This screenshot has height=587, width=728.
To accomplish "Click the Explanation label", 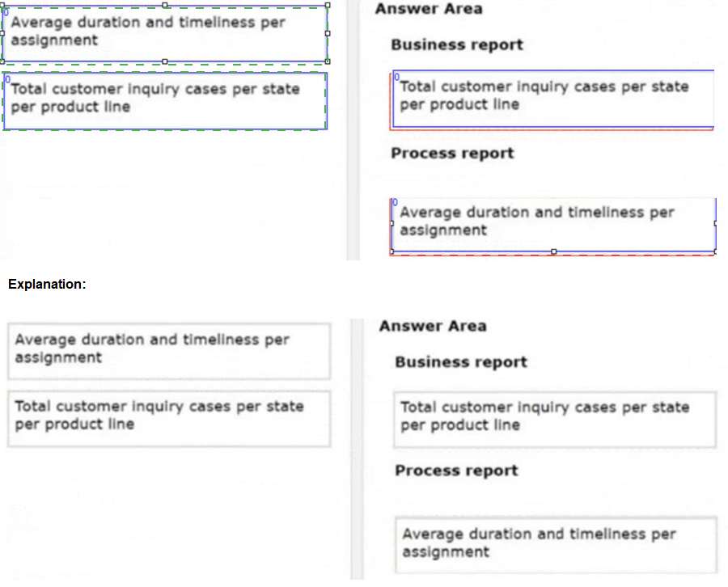I will pos(47,284).
